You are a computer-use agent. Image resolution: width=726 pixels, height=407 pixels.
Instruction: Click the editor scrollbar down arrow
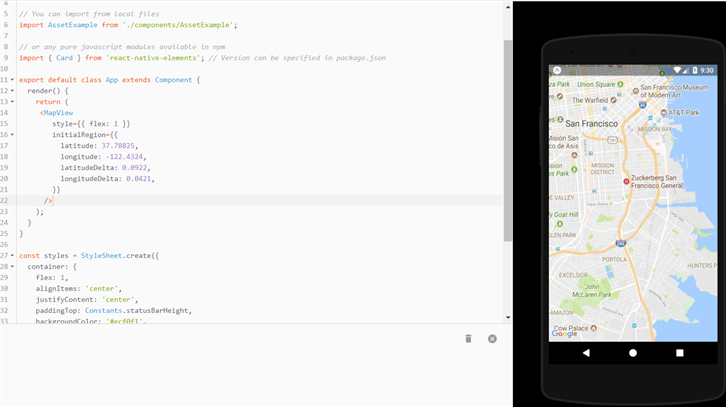pos(508,318)
